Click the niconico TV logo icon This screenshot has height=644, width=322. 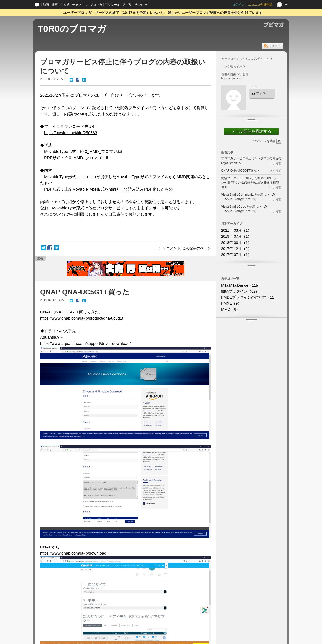pyautogui.click(x=37, y=5)
